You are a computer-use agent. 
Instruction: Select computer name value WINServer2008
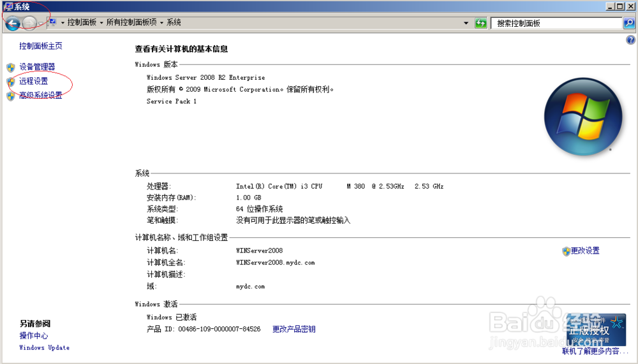pyautogui.click(x=259, y=251)
